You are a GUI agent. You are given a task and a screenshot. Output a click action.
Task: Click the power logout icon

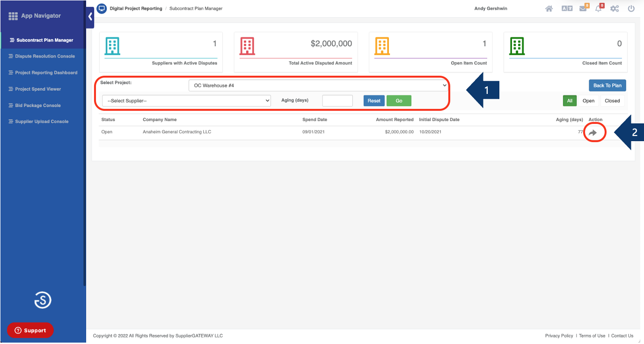[x=631, y=8]
